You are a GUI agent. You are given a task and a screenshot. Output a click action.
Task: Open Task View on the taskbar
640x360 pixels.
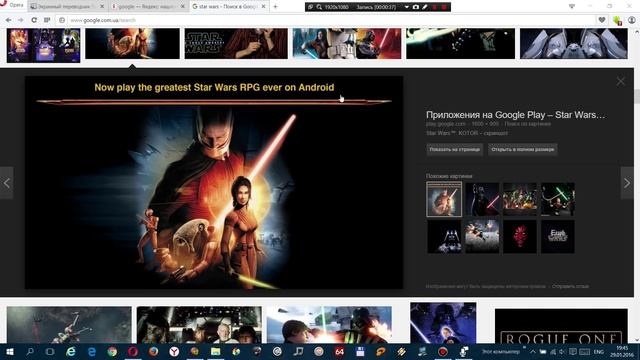click(50, 351)
